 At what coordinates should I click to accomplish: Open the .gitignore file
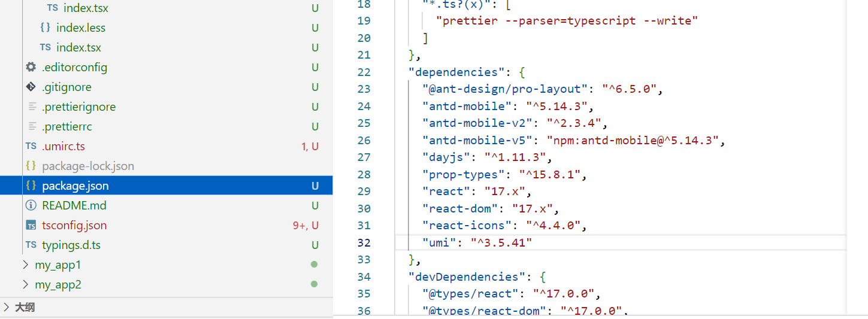(66, 87)
